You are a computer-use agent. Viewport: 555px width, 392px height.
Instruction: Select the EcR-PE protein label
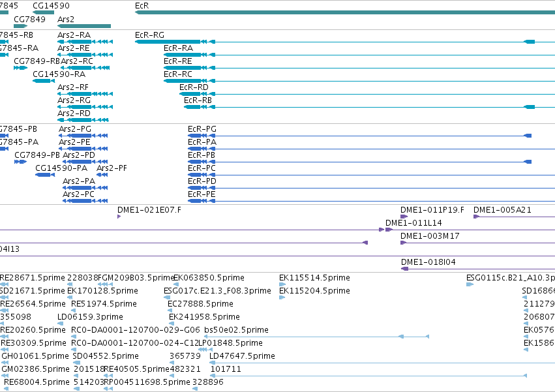point(202,195)
